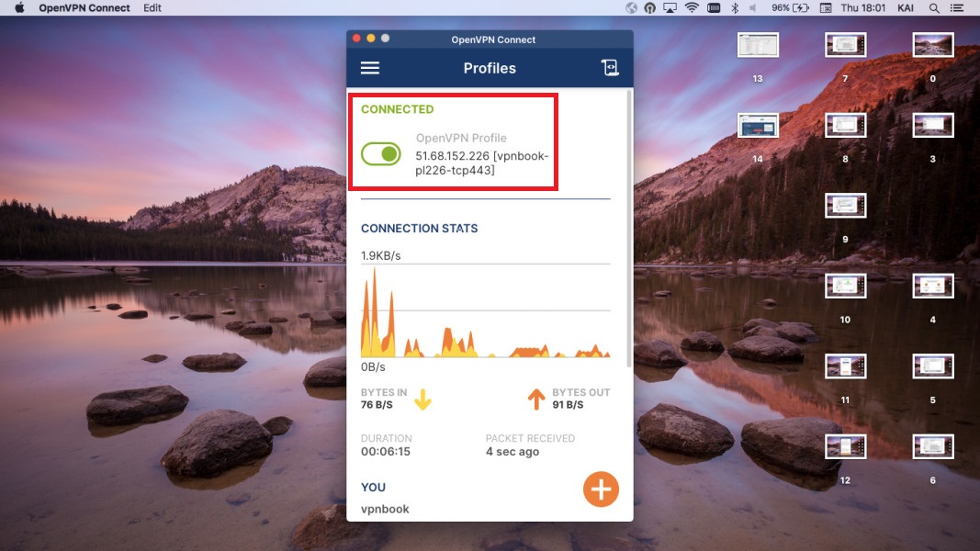
Task: Click the orange Bytes Out up arrow
Action: coord(535,399)
